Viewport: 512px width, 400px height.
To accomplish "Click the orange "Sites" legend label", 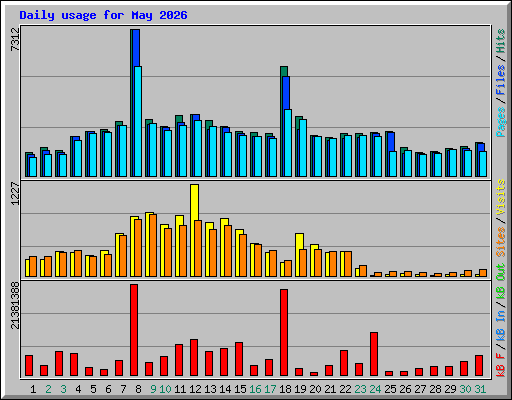I will click(x=500, y=242).
